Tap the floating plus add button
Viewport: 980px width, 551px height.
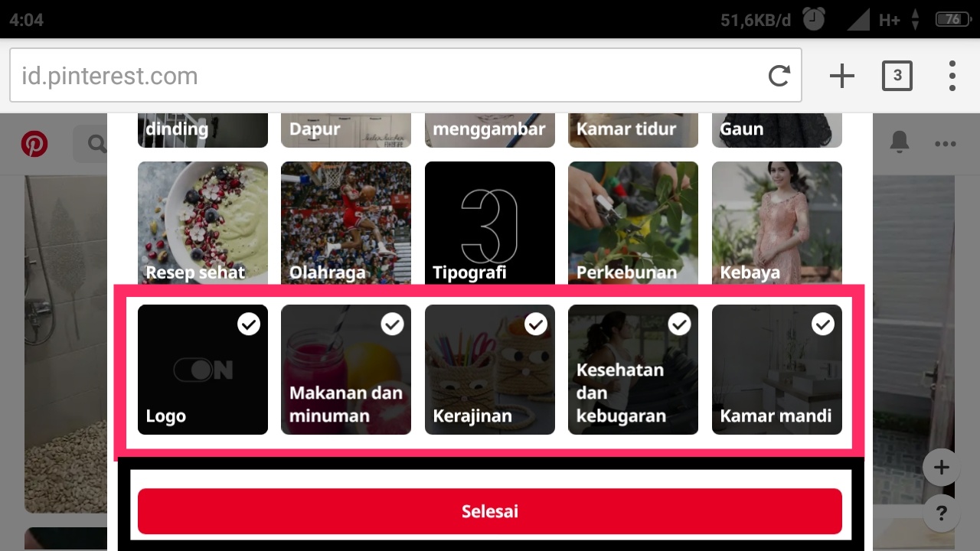(942, 468)
